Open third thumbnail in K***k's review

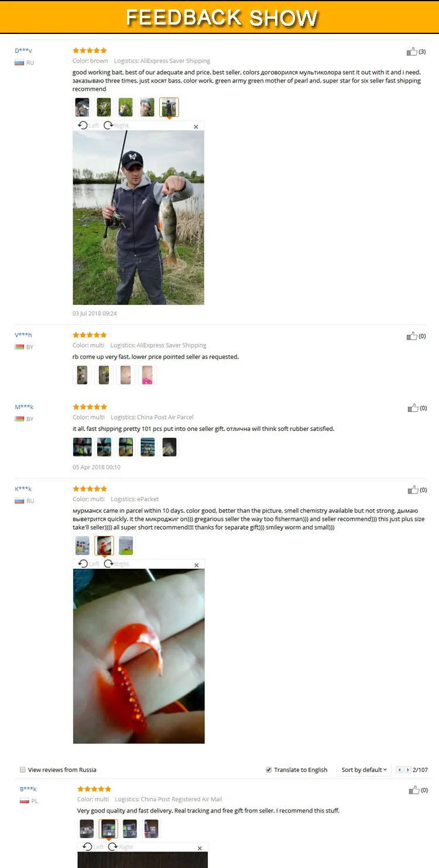click(x=126, y=545)
